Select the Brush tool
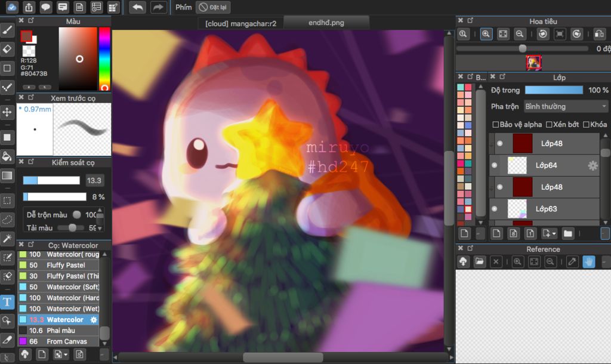The image size is (611, 364). coord(7,30)
